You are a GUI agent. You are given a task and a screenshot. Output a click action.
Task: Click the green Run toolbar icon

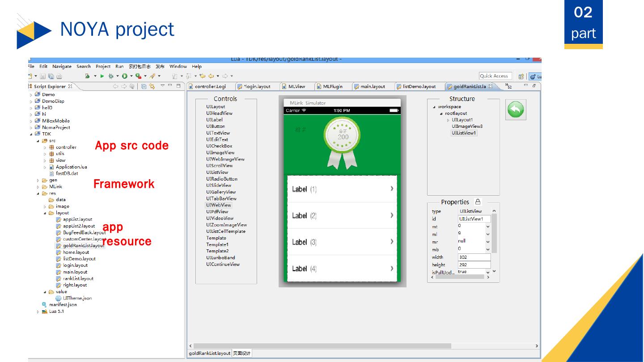102,76
